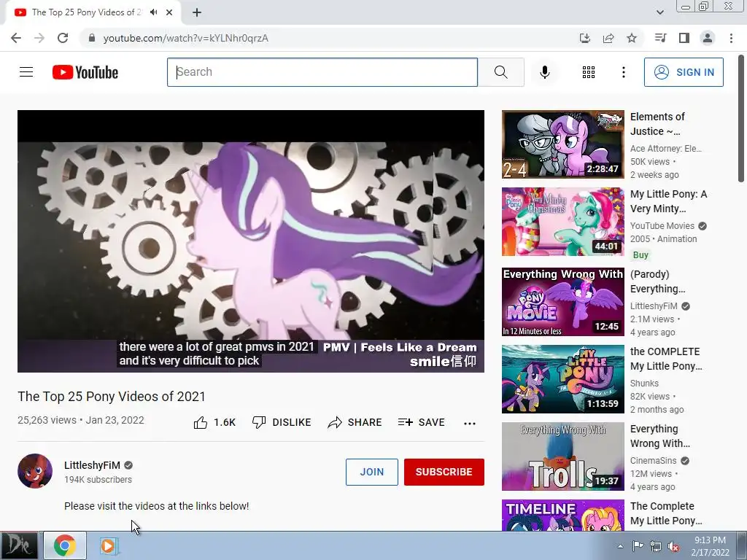Click the muted volume tray icon
The width and height of the screenshot is (747, 560).
pos(673,546)
